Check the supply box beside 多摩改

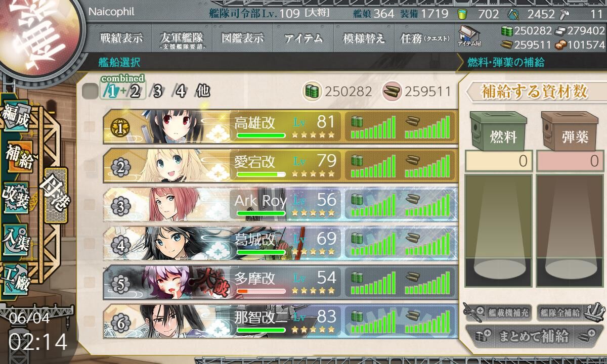[90, 283]
